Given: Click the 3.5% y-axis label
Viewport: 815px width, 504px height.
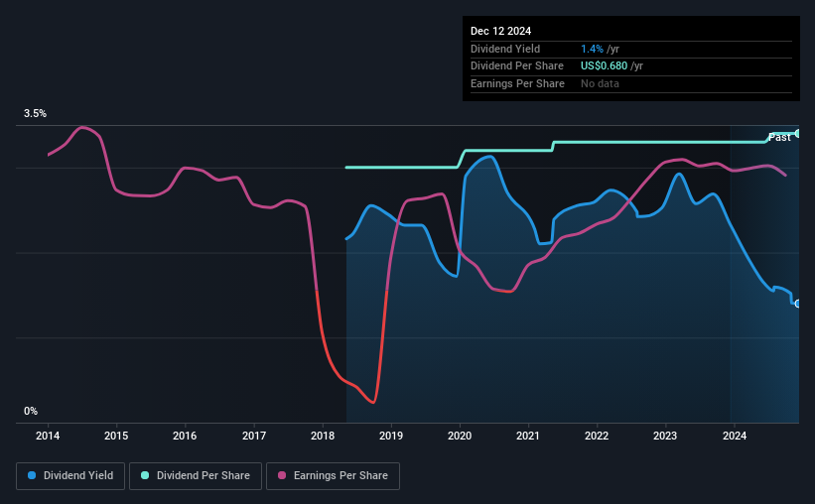Looking at the screenshot, I should pos(35,113).
